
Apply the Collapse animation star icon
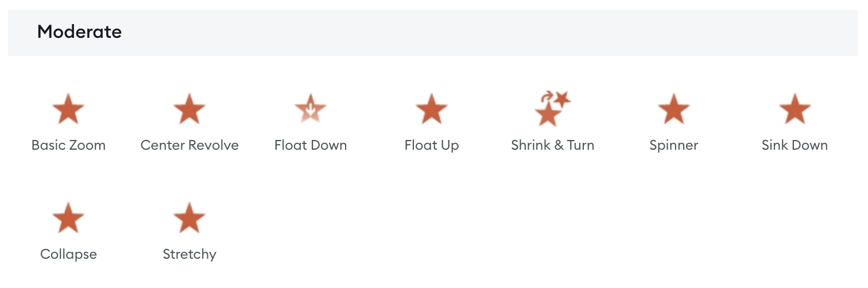point(68,218)
